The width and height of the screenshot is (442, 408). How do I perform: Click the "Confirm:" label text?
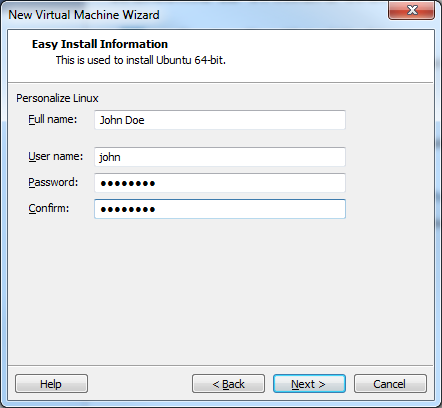coord(49,208)
